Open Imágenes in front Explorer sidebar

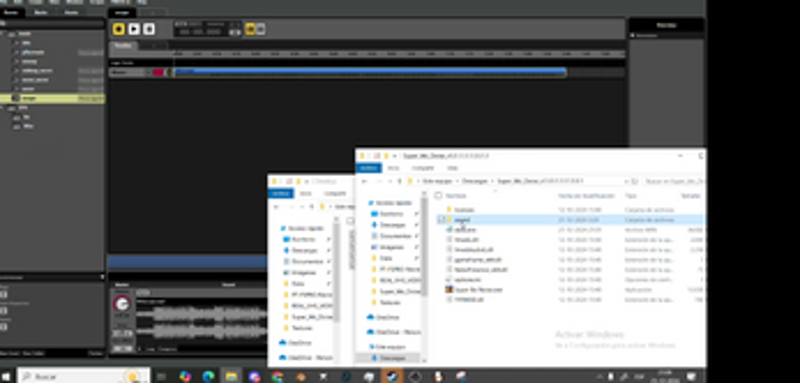pyautogui.click(x=391, y=247)
